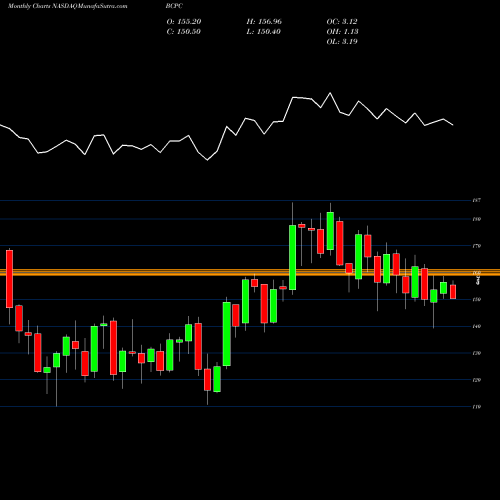Click the 130 price axis label
This screenshot has width=500, height=500.
pyautogui.click(x=477, y=353)
